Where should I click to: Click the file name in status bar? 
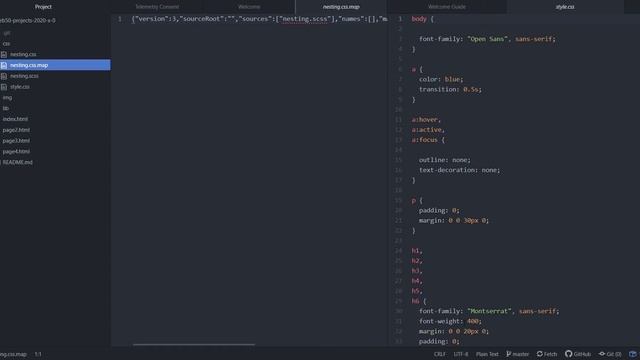tap(13, 354)
